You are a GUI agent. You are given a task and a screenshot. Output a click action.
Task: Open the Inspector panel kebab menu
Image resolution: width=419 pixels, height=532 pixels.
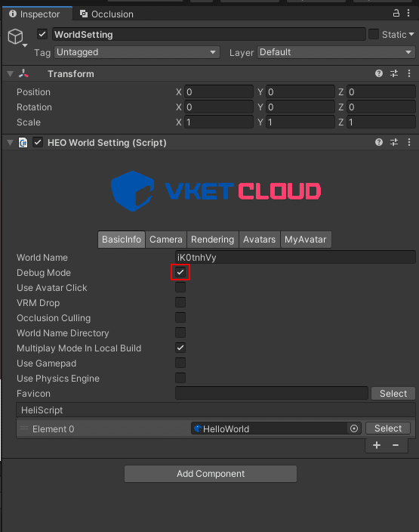click(408, 14)
